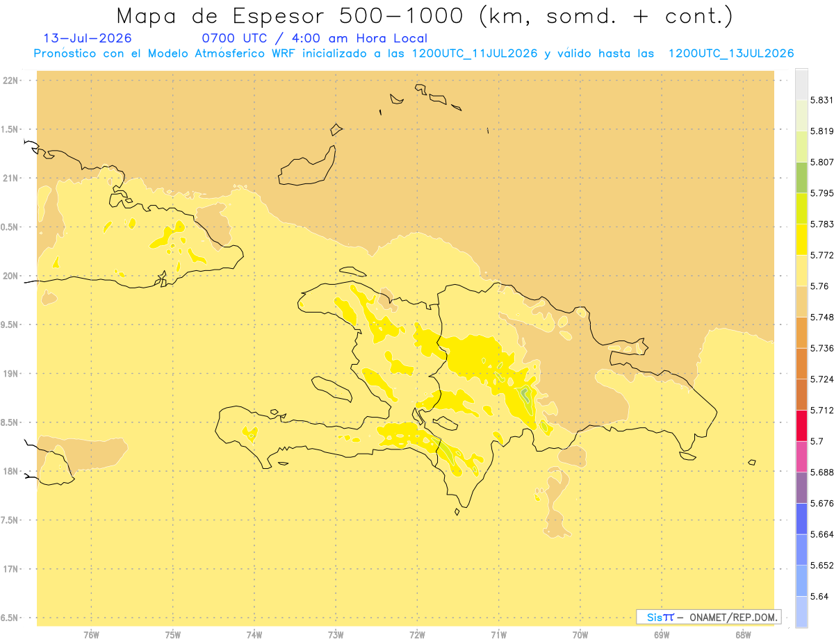Click the legend value '5.819'

tap(821, 131)
